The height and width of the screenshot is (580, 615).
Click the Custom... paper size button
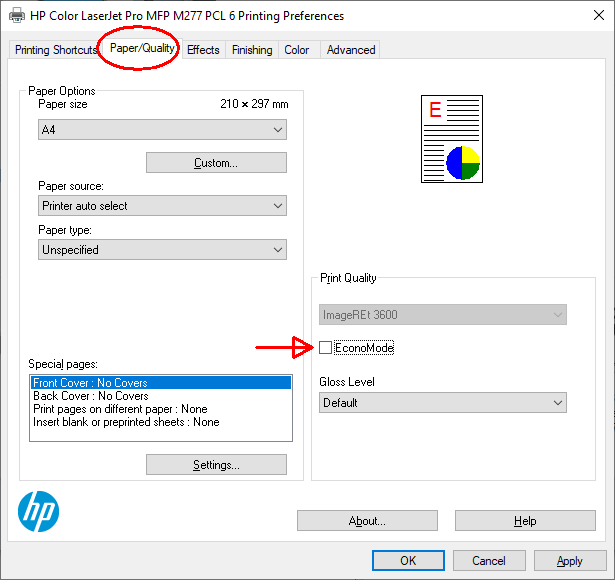tap(217, 162)
